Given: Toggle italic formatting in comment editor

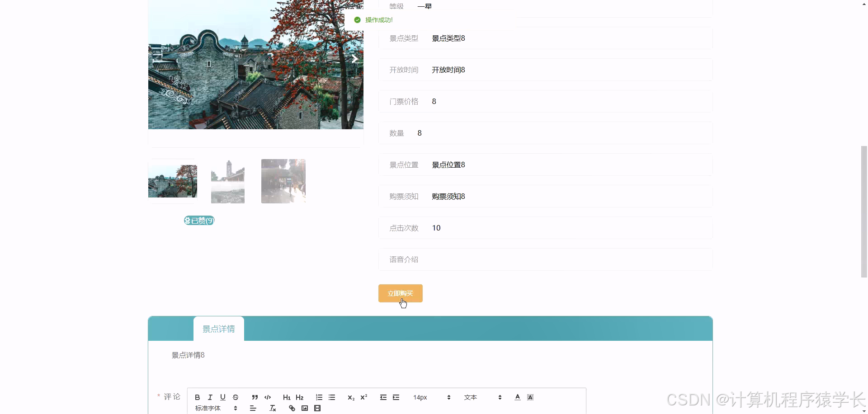Looking at the screenshot, I should coord(210,397).
